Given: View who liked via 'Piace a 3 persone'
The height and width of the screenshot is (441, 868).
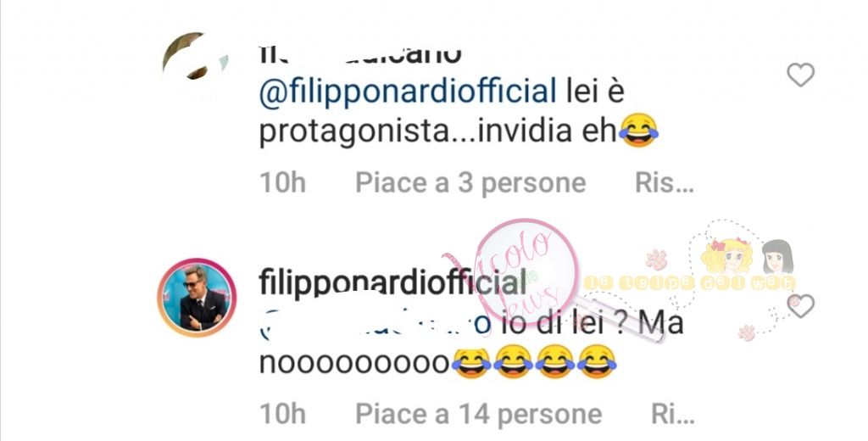Looking at the screenshot, I should tap(470, 183).
